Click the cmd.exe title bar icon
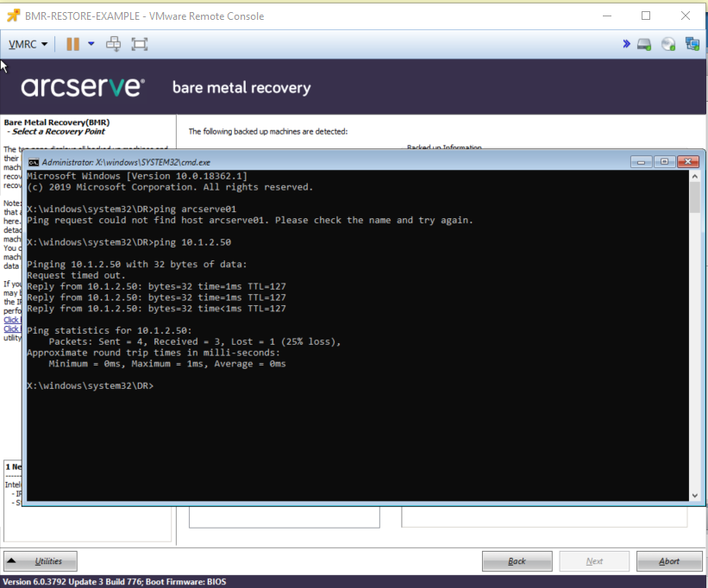The width and height of the screenshot is (708, 588). pyautogui.click(x=34, y=162)
